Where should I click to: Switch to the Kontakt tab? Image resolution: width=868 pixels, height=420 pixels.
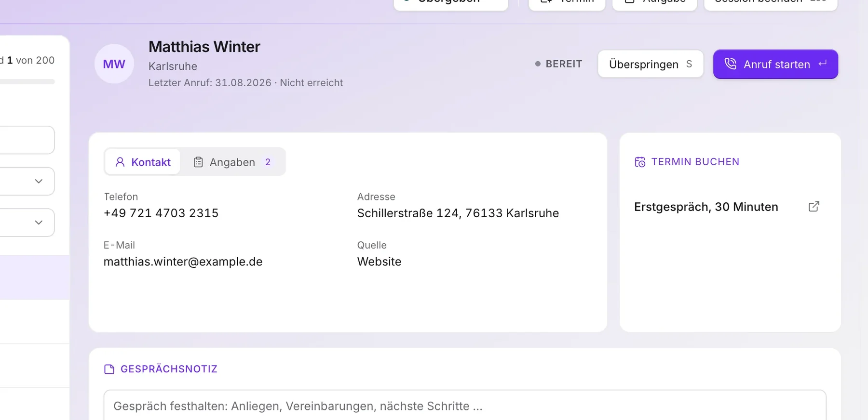pyautogui.click(x=143, y=162)
